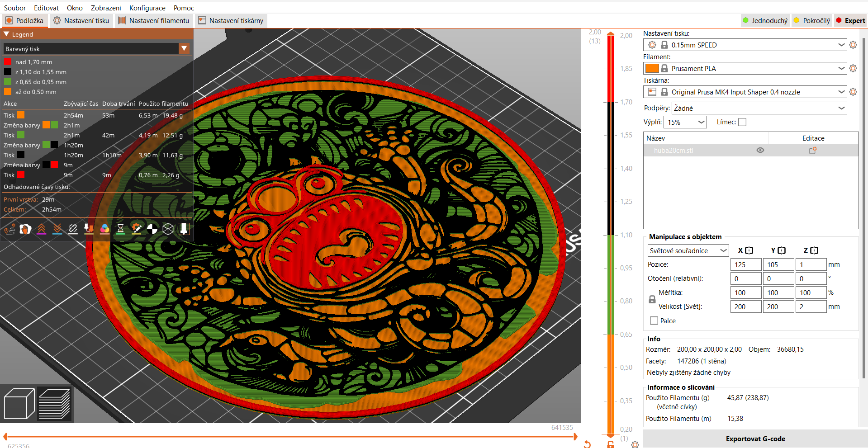Open the Editovat menu
The height and width of the screenshot is (448, 868).
tap(46, 8)
